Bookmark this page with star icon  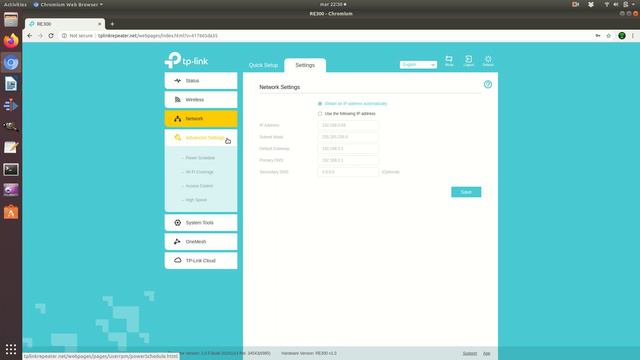(609, 36)
